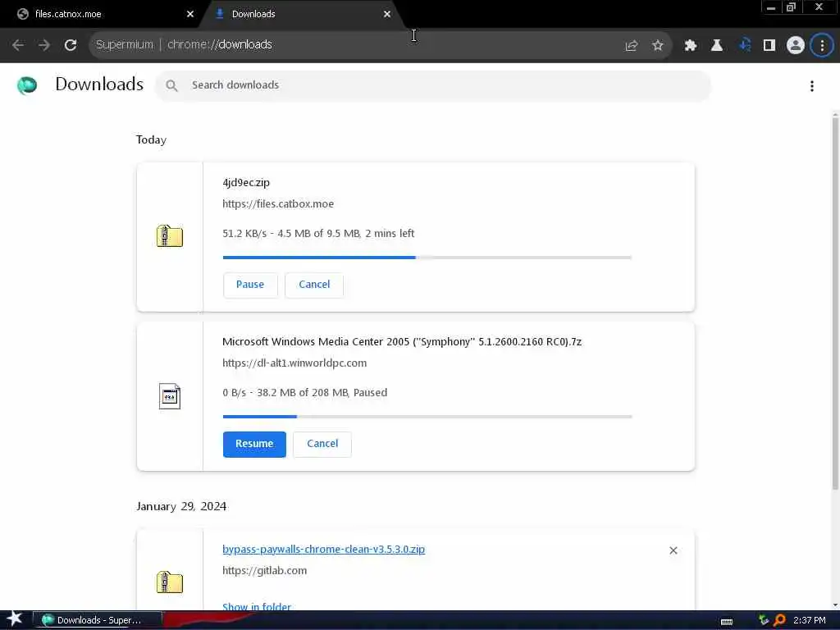Click the Media Center .7z file icon
Screen dimensions: 840x630
click(170, 396)
